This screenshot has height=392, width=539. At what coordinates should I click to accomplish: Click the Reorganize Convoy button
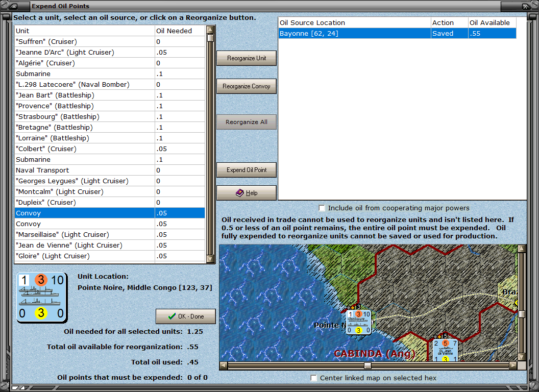click(x=247, y=86)
